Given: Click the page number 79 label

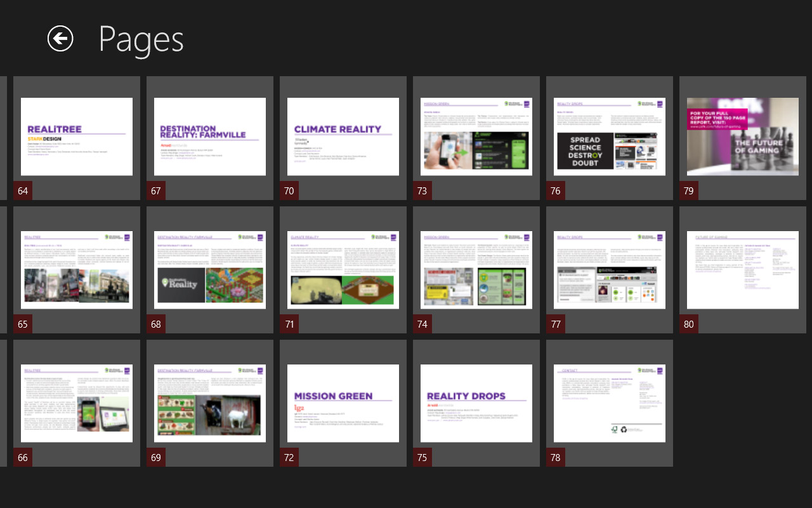Looking at the screenshot, I should [x=689, y=190].
